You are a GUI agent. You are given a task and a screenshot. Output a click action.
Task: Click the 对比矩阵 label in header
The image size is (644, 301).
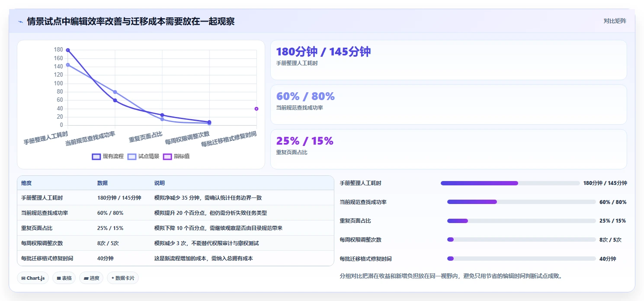(x=615, y=21)
